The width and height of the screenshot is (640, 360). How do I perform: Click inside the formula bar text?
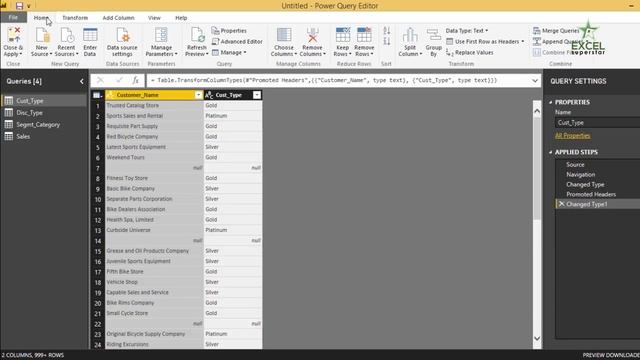(x=324, y=80)
